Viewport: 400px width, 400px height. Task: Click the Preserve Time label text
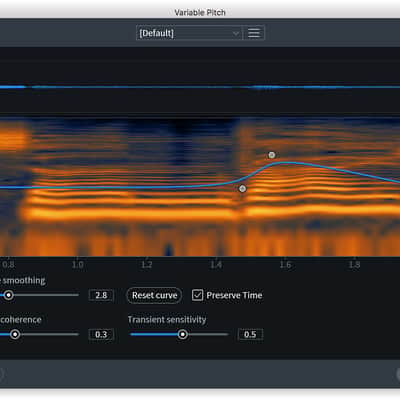tap(234, 295)
